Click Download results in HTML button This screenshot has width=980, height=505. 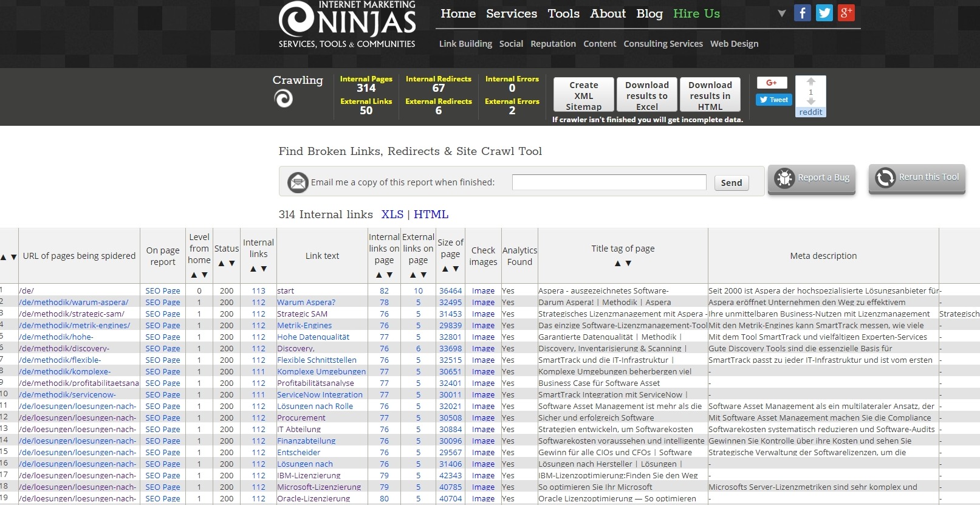pos(710,95)
